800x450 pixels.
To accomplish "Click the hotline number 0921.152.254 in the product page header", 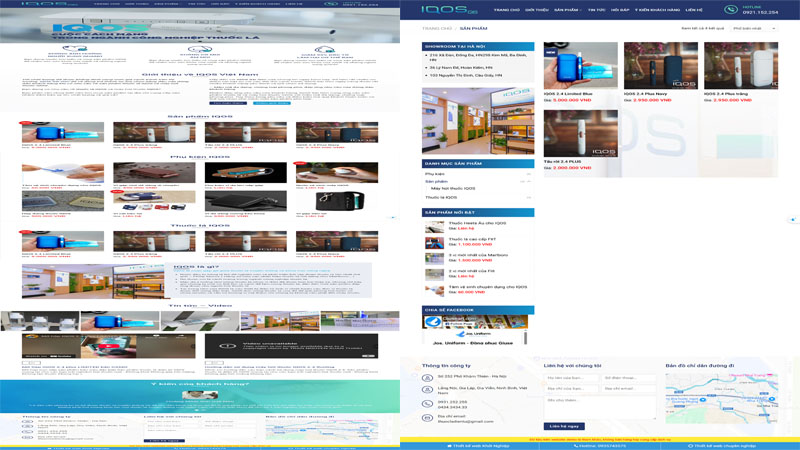I will tap(760, 12).
